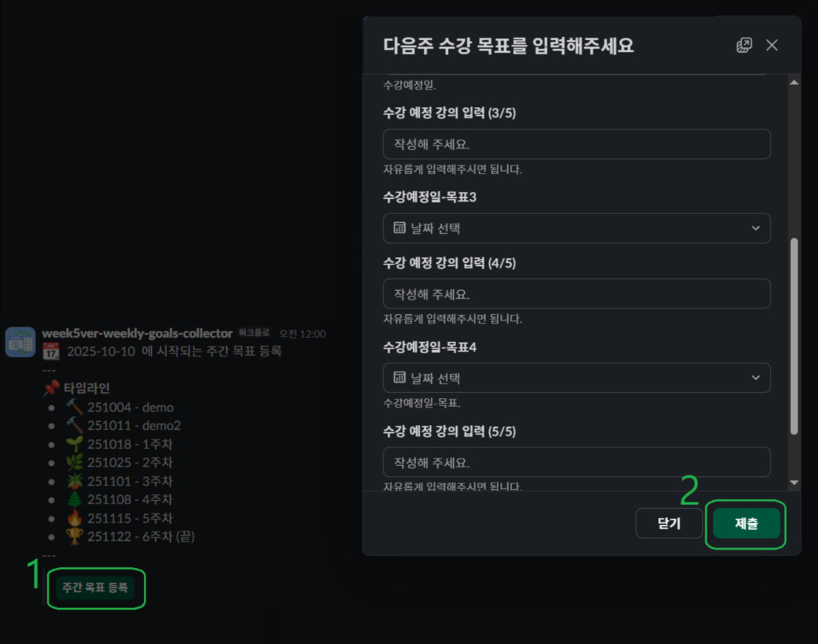Image resolution: width=818 pixels, height=644 pixels.
Task: Focus the 수강 예정 강의 입력 (5/5) field
Action: [576, 462]
